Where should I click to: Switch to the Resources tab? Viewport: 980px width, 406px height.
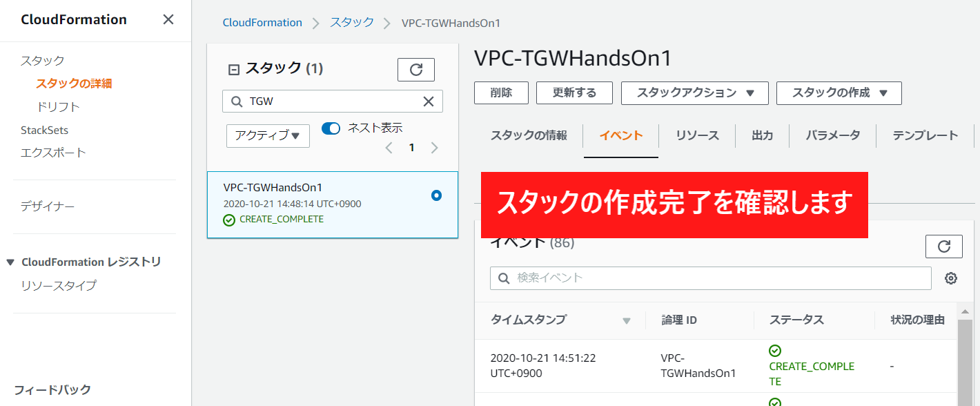click(x=697, y=135)
